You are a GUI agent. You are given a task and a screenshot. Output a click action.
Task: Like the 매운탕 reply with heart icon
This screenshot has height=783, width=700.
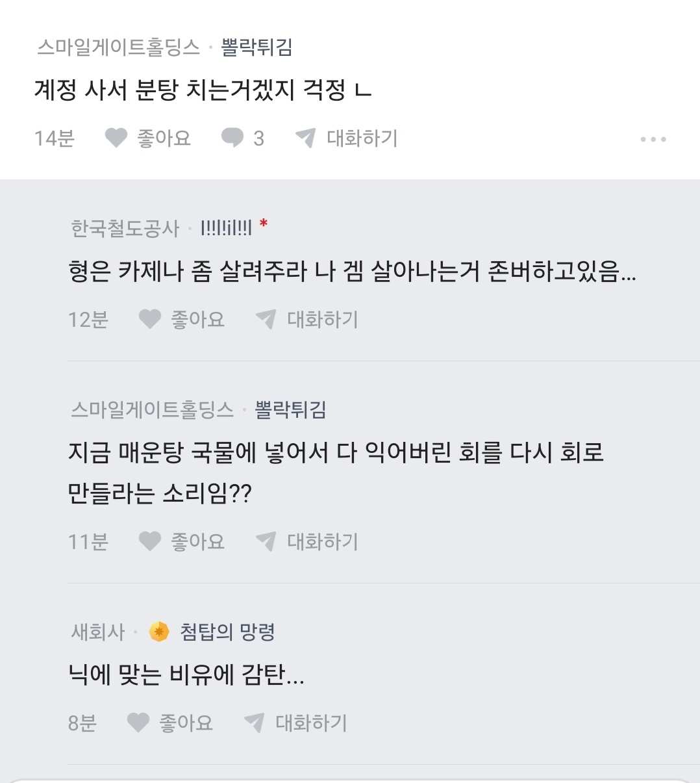coord(150,541)
